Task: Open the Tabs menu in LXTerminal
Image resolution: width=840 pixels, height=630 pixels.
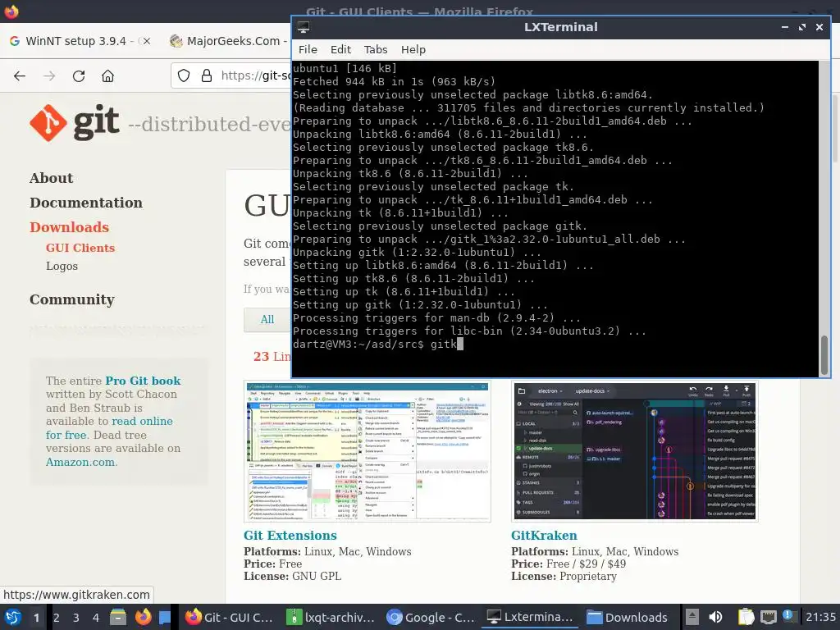Action: click(376, 49)
